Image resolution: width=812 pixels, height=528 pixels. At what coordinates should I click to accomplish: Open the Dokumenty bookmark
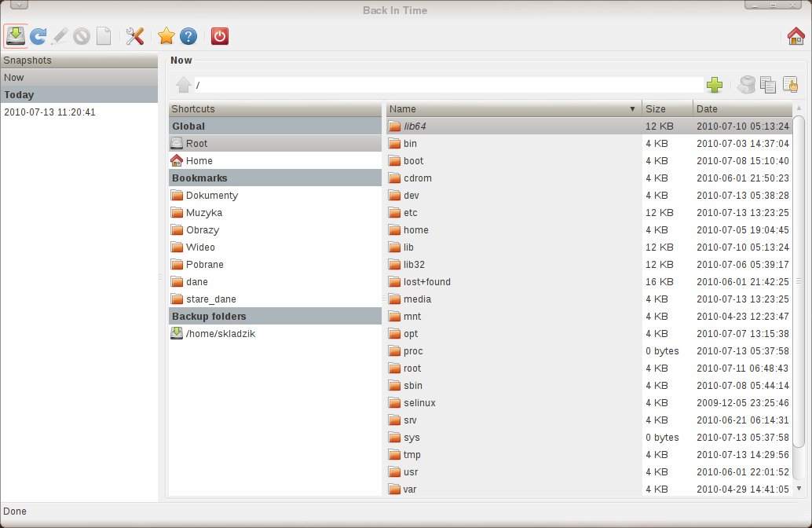click(275, 196)
